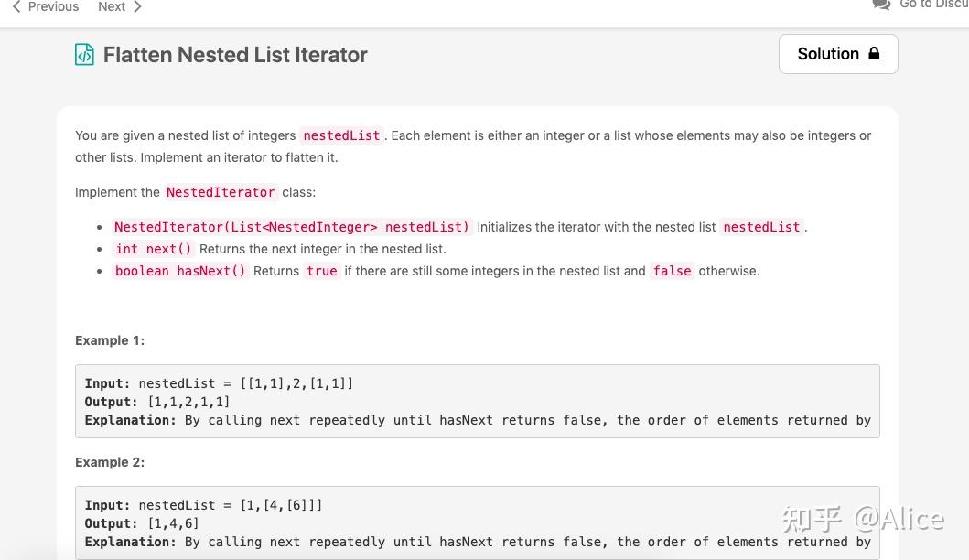Navigate to the Previous problem
This screenshot has height=560, width=969.
point(52,6)
